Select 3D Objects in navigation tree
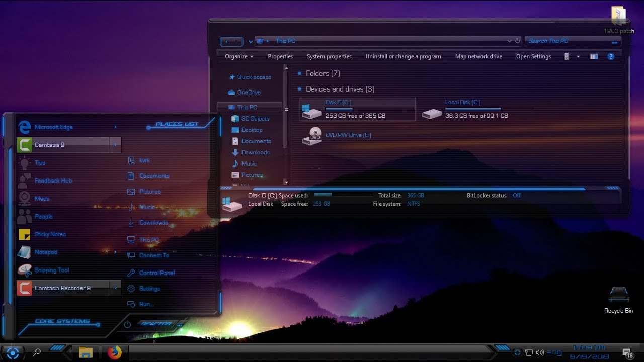 tap(251, 119)
